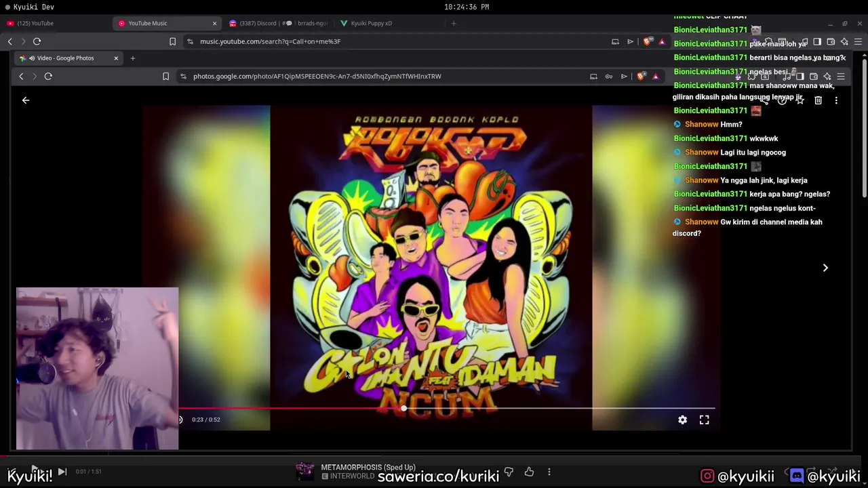Reload the music.youtube.com page
This screenshot has width=868, height=488.
pos(37,41)
